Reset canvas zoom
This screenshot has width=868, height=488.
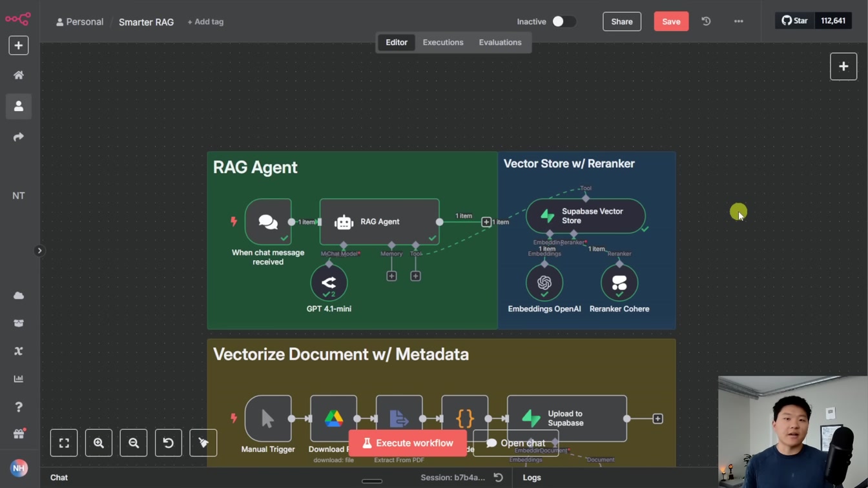point(169,443)
